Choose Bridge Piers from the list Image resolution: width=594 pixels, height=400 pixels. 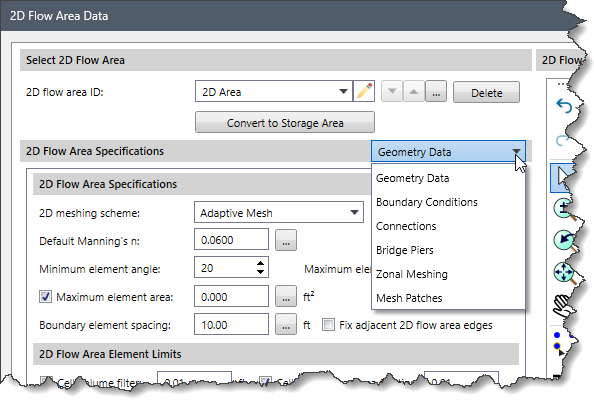pyautogui.click(x=449, y=250)
